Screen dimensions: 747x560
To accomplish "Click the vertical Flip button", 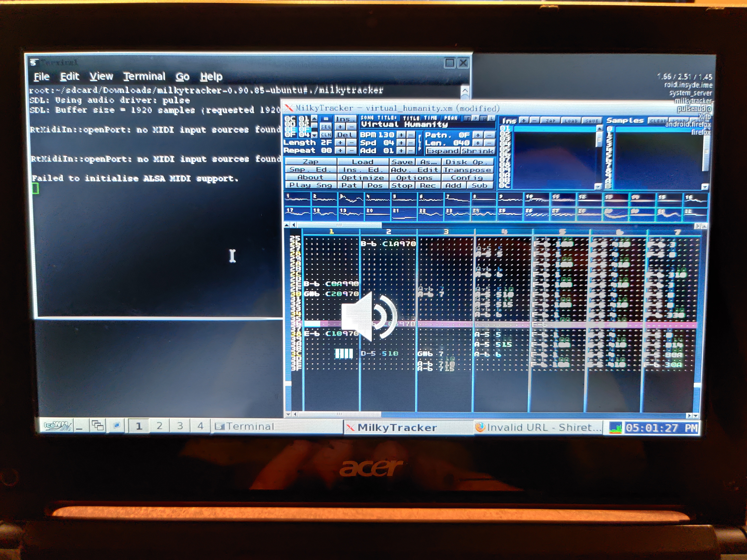I will pyautogui.click(x=419, y=142).
